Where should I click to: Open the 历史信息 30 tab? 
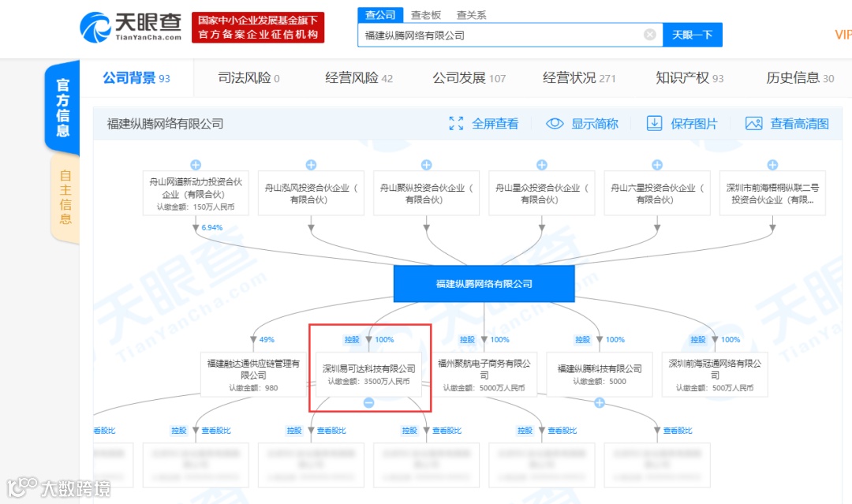pos(800,78)
